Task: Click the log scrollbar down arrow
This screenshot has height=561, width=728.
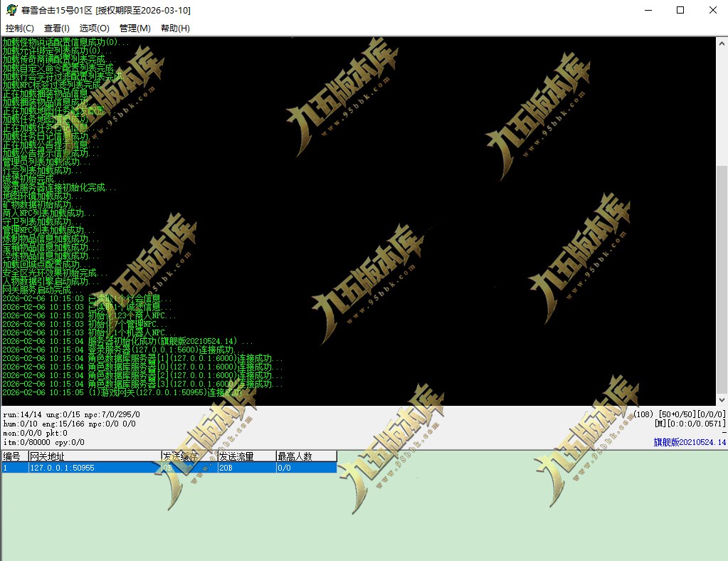Action: coord(722,399)
